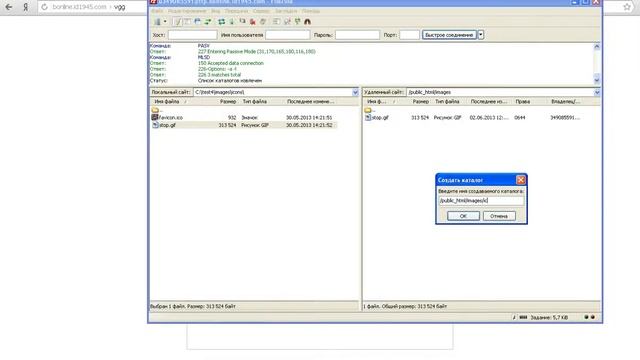Image resolution: width=640 pixels, height=360 pixels.
Task: Sort local files by Имя файла column
Action: [167, 102]
